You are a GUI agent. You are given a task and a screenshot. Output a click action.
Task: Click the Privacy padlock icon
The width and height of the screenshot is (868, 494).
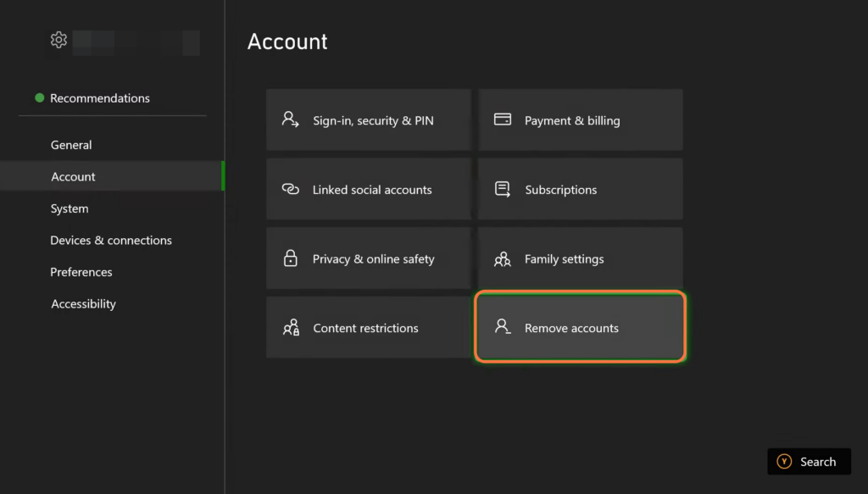(x=290, y=258)
